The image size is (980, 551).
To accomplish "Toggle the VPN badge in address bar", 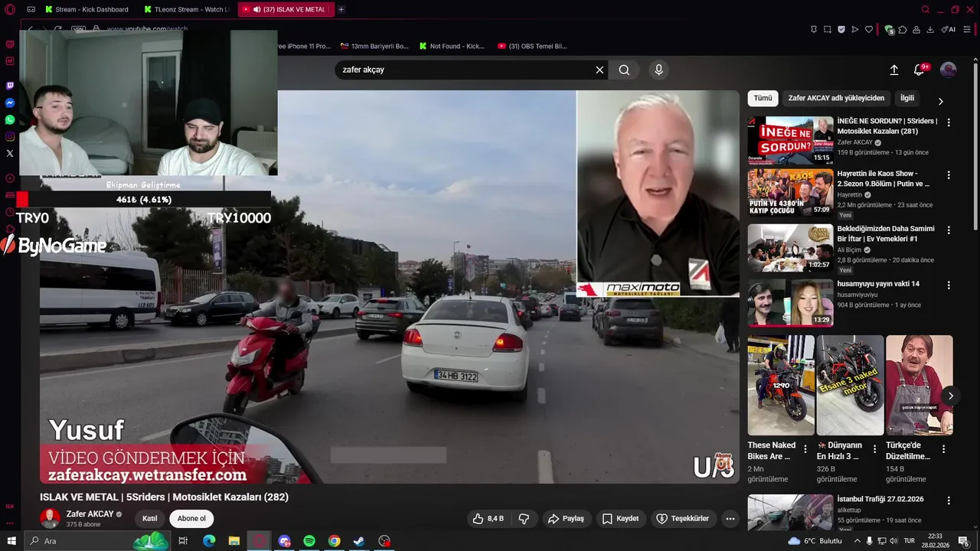I will [78, 29].
